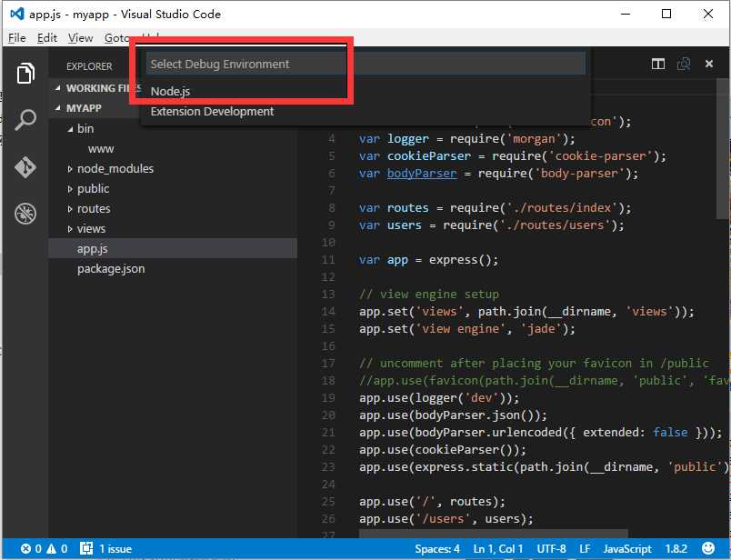
Task: Click line number 11 in the gutter
Action: [x=328, y=260]
